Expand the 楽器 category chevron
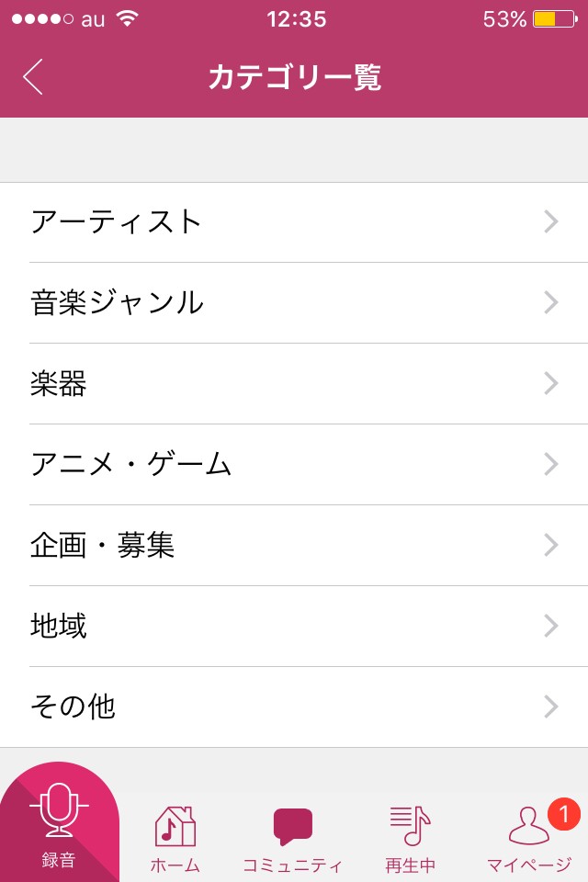The image size is (588, 882). tap(550, 384)
